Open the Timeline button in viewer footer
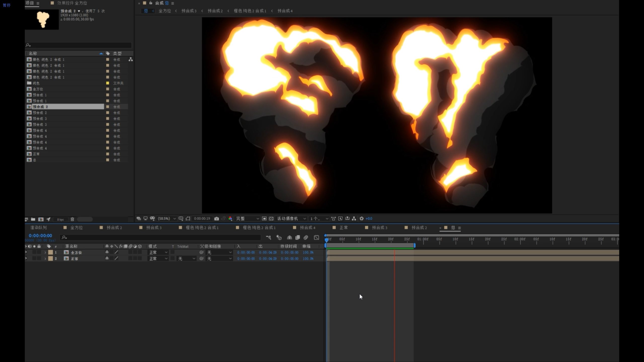 (x=347, y=218)
